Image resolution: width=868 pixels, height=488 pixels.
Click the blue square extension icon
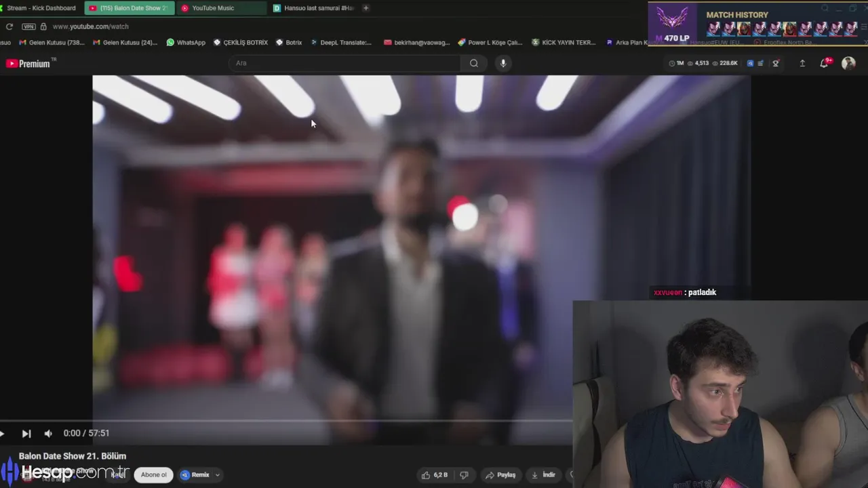[x=750, y=63]
